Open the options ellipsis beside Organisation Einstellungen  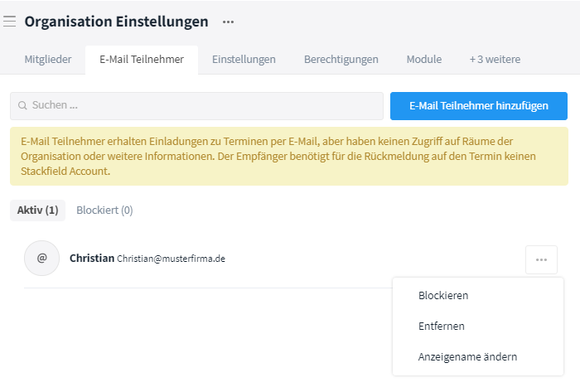228,22
